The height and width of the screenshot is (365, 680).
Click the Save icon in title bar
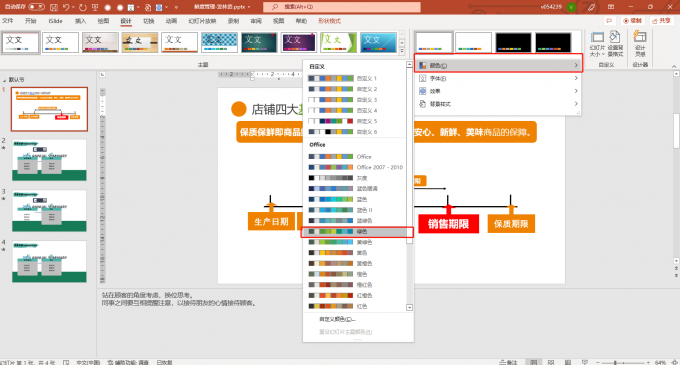54,7
